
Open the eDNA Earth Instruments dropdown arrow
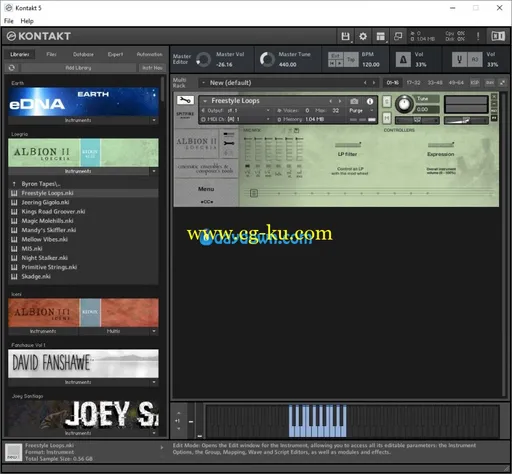(x=154, y=120)
